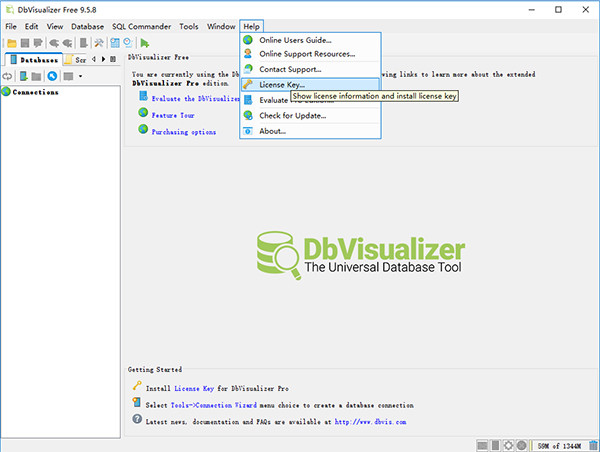Open the SQL Commander menu

141,25
